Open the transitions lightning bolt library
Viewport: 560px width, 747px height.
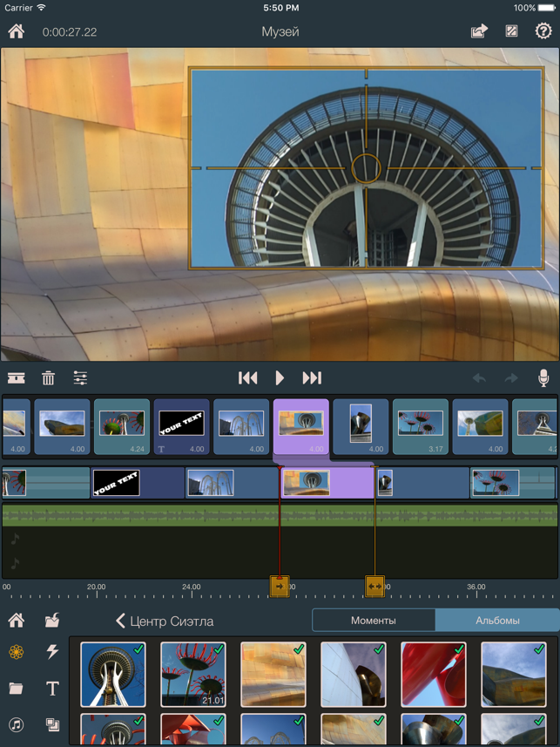pyautogui.click(x=52, y=651)
